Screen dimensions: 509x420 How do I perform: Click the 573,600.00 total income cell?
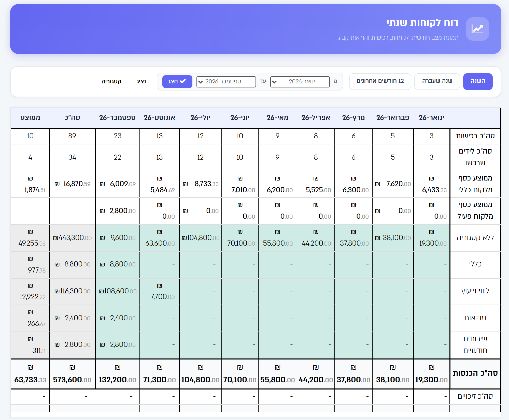point(72,374)
